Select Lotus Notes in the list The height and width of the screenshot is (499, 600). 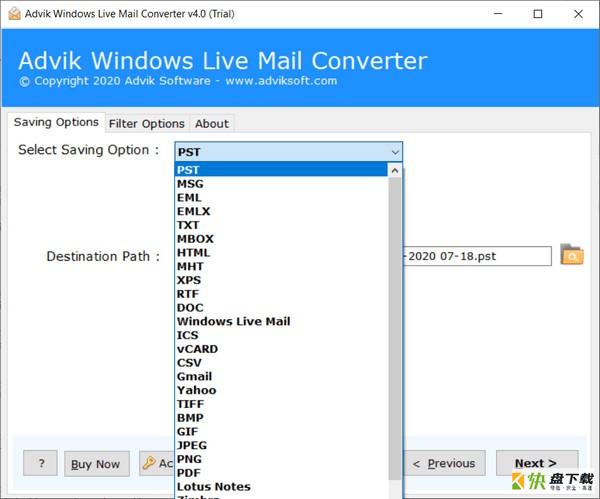point(281,487)
